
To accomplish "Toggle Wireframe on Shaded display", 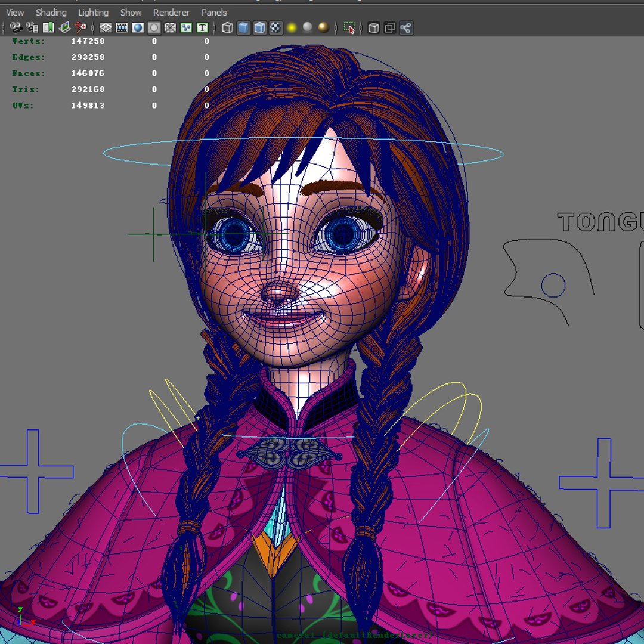I will tap(259, 28).
